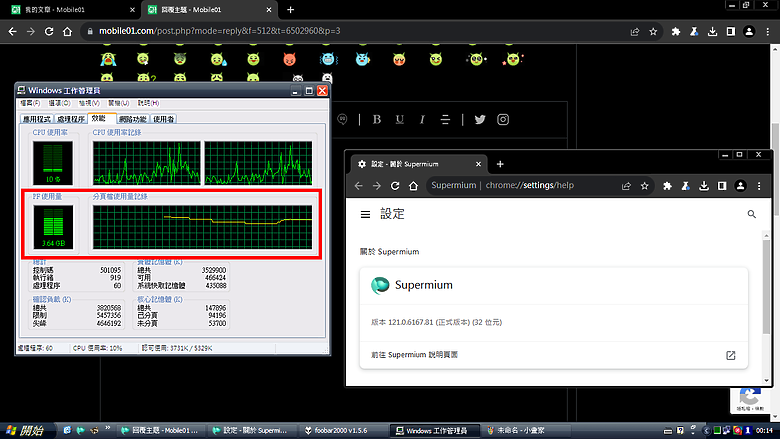780x439 pixels.
Task: Insert quote block in the post editor
Action: pyautogui.click(x=342, y=119)
